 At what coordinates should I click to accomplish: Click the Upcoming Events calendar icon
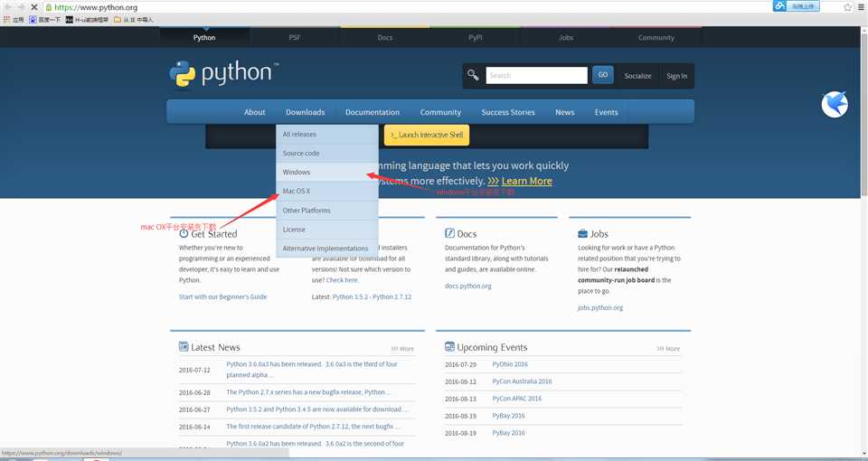(x=449, y=346)
